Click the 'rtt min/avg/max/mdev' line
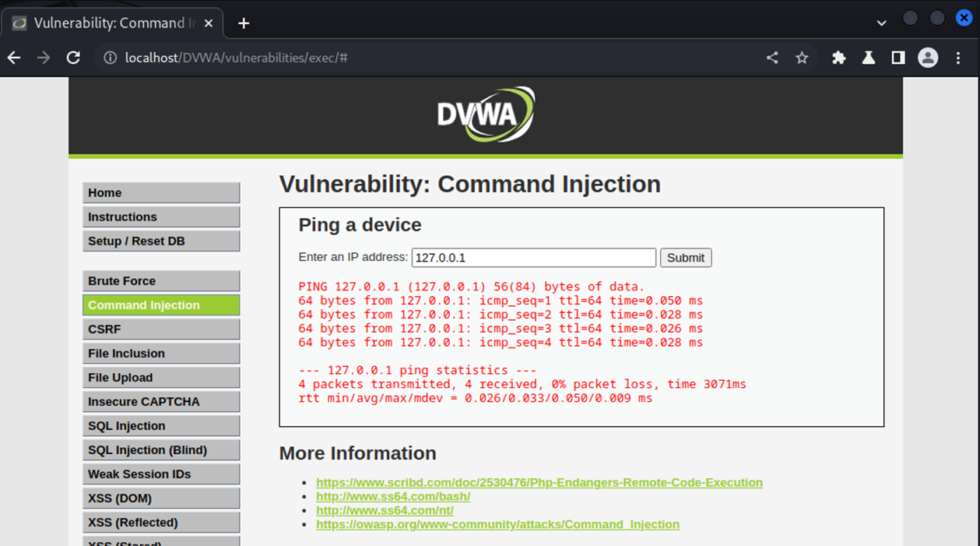 (x=476, y=399)
